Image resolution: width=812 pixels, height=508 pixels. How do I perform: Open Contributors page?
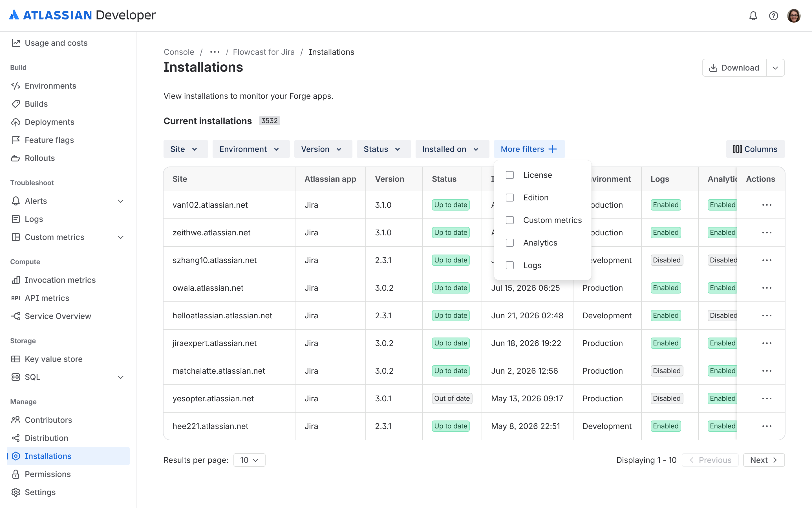coord(68,420)
